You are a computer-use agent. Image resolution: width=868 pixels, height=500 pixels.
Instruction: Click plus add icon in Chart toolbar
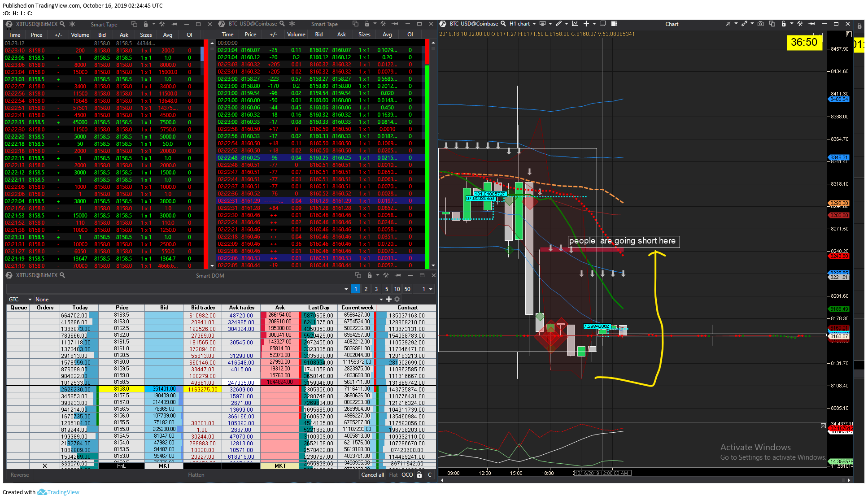pos(586,24)
